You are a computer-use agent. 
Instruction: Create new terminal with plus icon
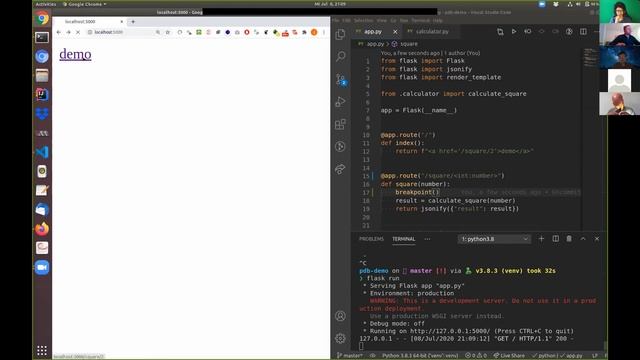tap(541, 239)
